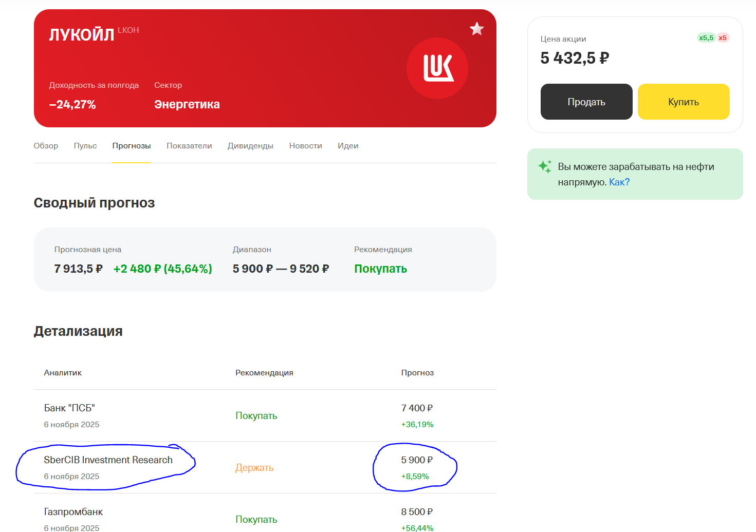The height and width of the screenshot is (532, 756).
Task: Click the green sparkle icon
Action: 545,166
